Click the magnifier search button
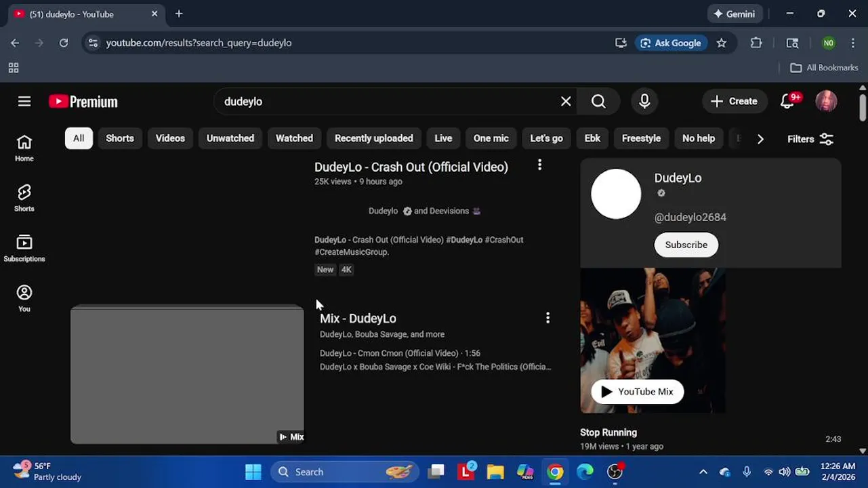The width and height of the screenshot is (868, 488). point(598,102)
